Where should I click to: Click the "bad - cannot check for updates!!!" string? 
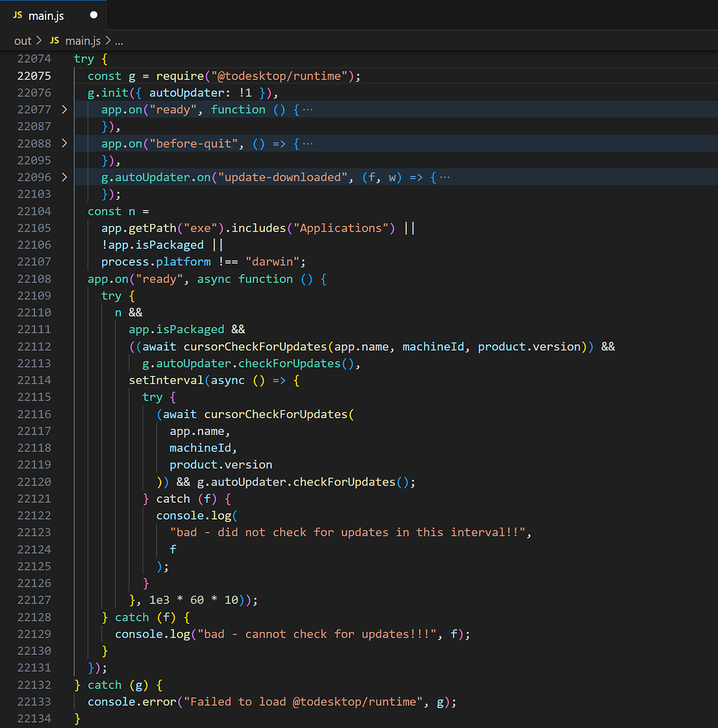click(317, 634)
